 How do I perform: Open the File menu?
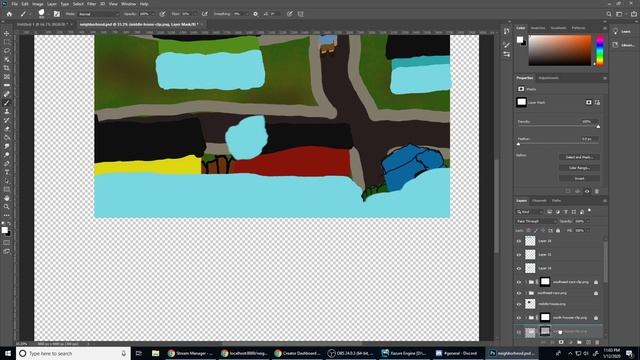pos(14,4)
